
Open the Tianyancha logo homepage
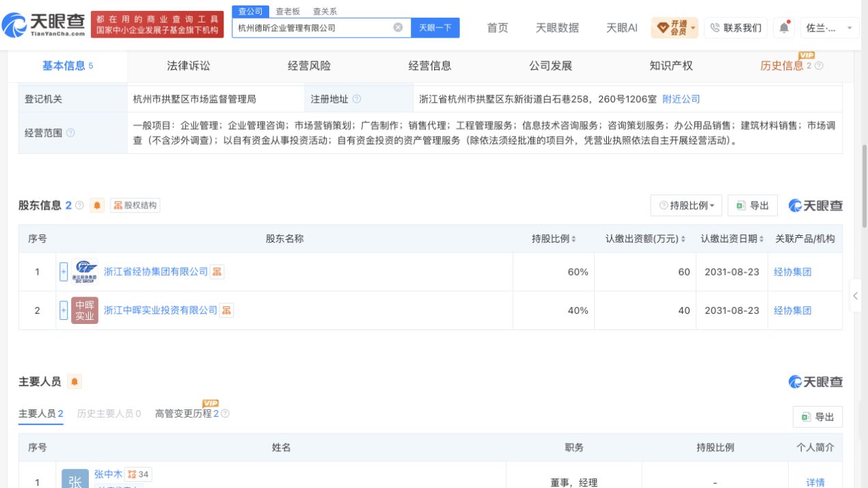[x=44, y=27]
